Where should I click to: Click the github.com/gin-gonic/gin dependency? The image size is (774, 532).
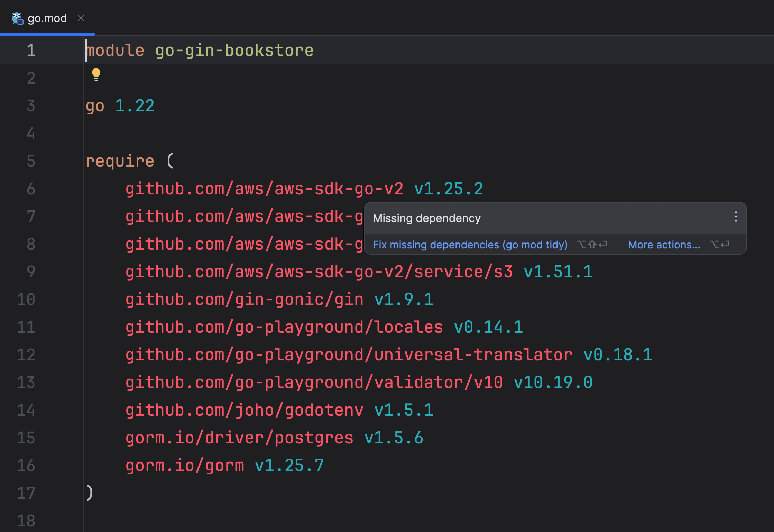point(244,299)
